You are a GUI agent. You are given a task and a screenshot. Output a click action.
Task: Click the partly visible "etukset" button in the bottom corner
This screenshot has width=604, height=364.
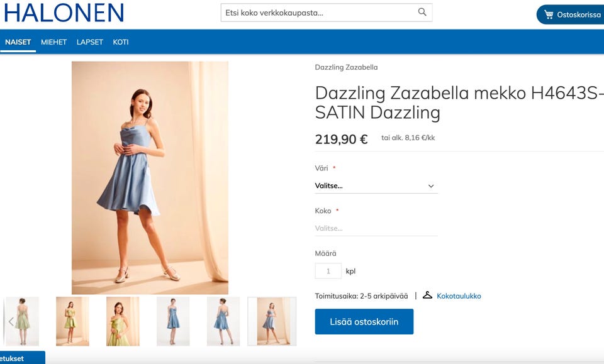23,358
